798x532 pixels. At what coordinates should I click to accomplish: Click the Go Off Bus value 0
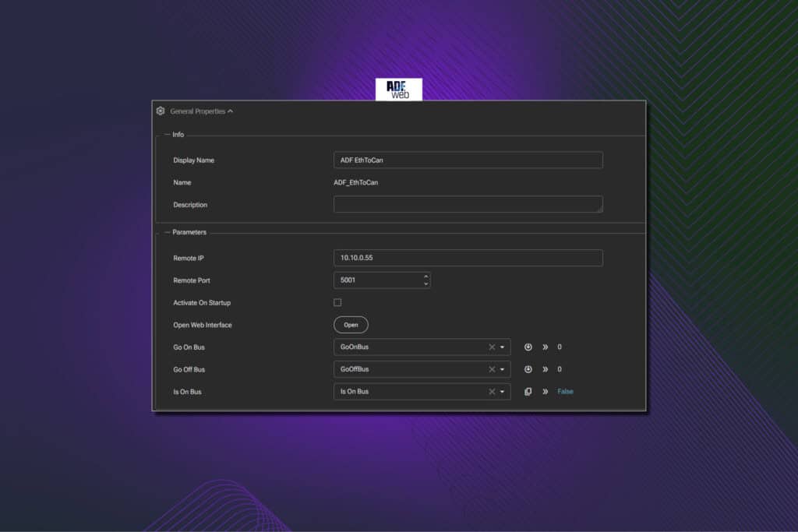click(x=560, y=369)
